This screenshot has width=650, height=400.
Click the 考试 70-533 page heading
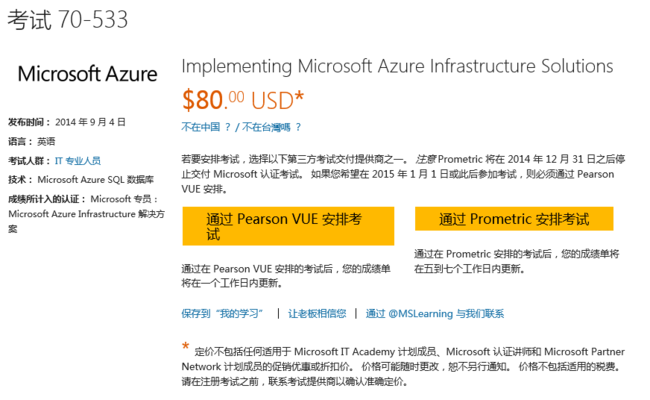(68, 19)
